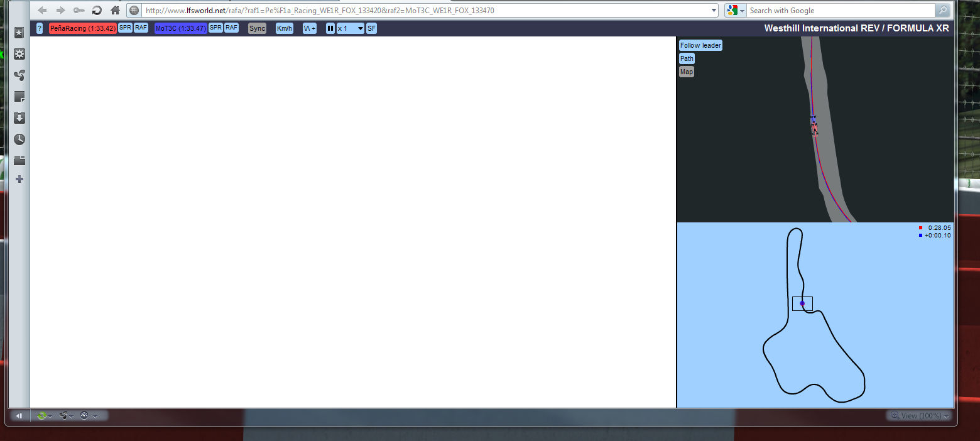Go to the browser home page
980x441 pixels.
[115, 10]
